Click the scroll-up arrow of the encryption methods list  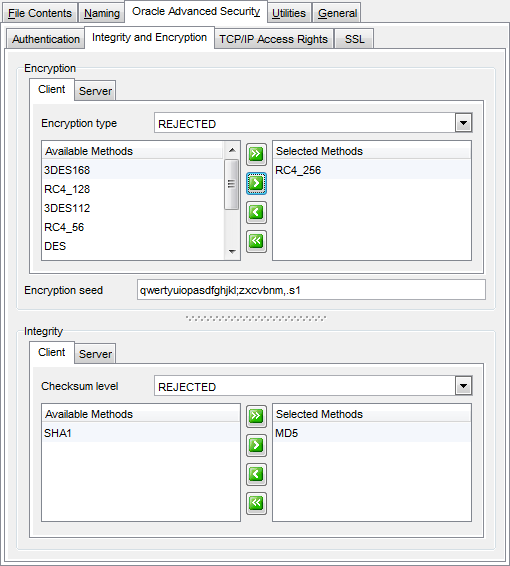232,150
